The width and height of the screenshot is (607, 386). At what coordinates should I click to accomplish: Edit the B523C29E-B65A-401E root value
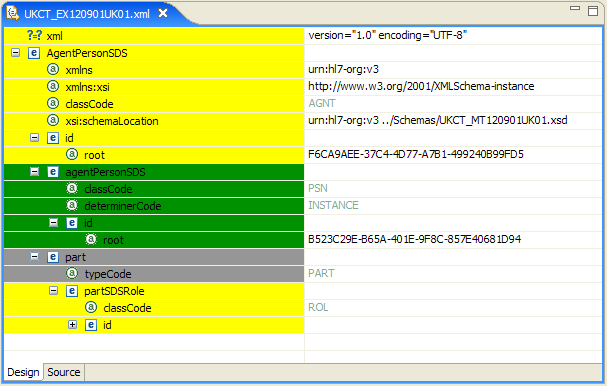coord(415,239)
